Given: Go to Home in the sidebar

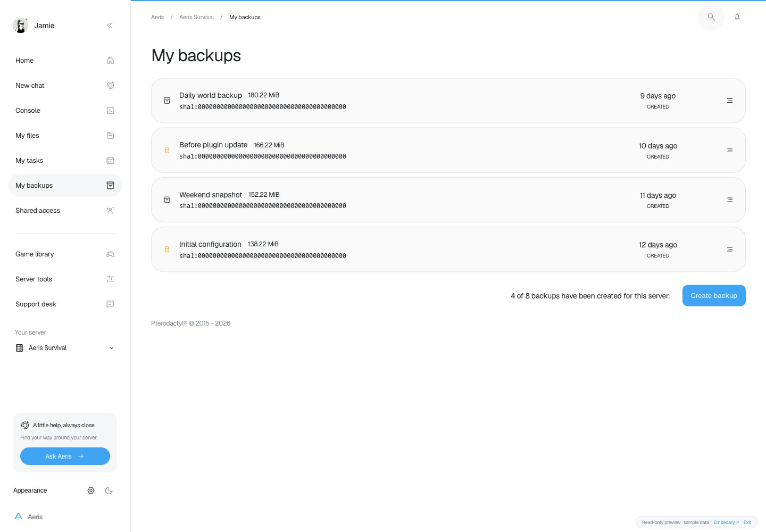Looking at the screenshot, I should point(65,61).
